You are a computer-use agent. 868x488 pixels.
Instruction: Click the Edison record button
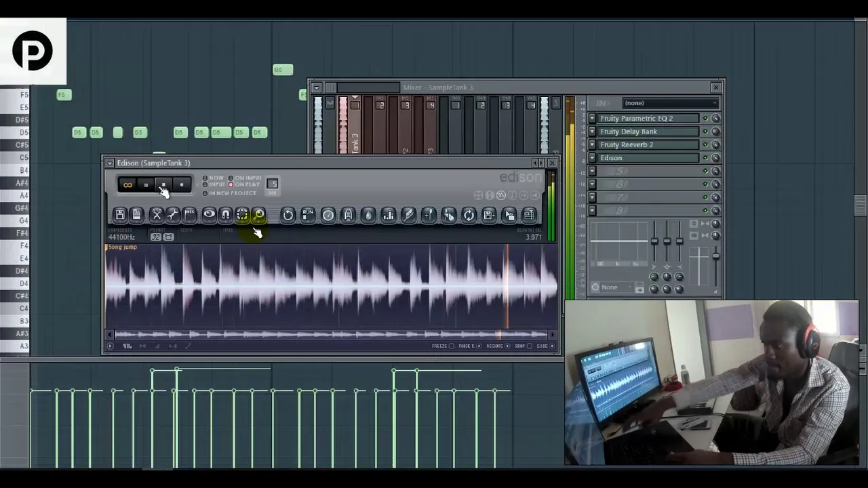pos(182,184)
